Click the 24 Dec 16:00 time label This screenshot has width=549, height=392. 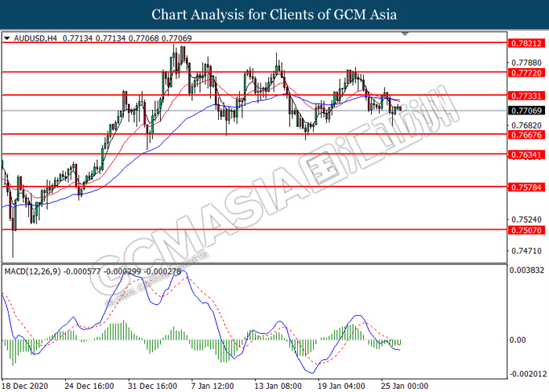click(x=89, y=386)
